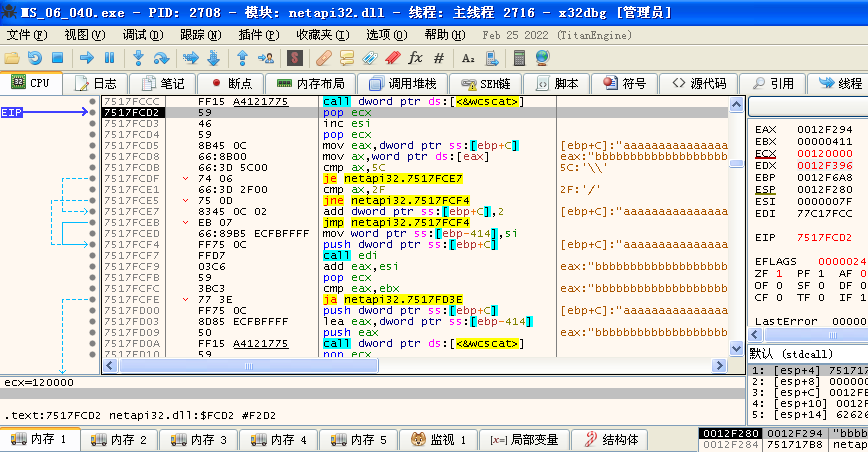This screenshot has width=868, height=452.
Task: Toggle breakpoint at address 7517FCD5
Action: 92,146
